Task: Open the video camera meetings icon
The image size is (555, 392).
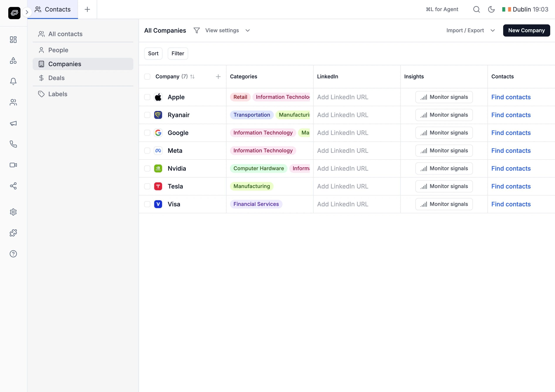Action: pos(13,165)
